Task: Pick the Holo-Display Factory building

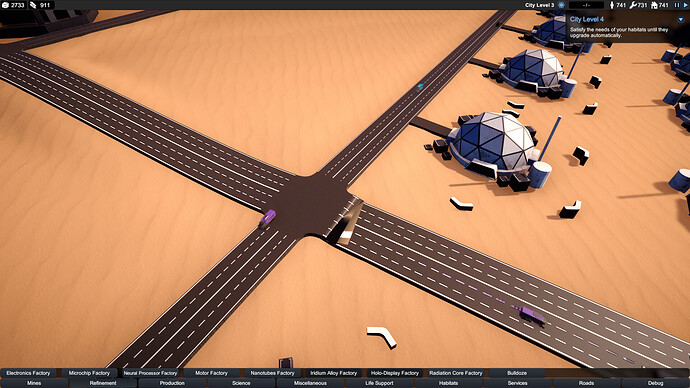Action: click(395, 373)
